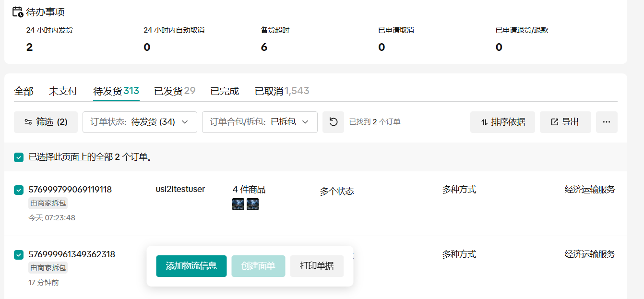644x299 pixels.
Task: Open the more options ellipsis menu
Action: point(607,122)
